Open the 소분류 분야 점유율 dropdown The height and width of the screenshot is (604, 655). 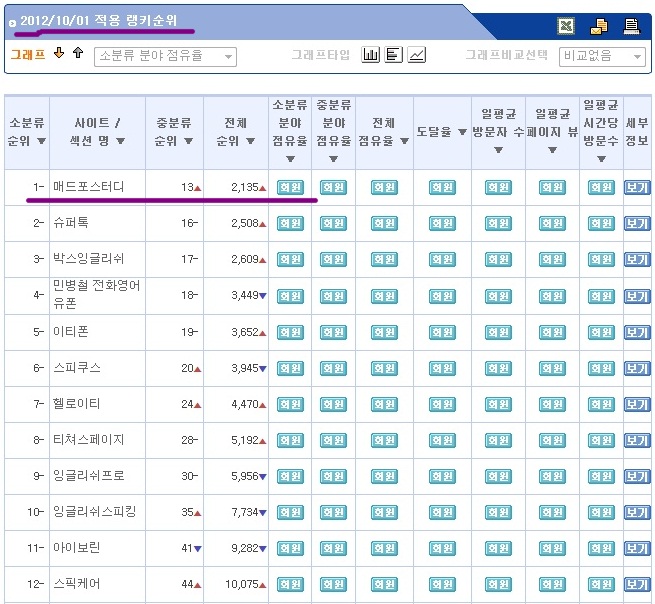[x=165, y=57]
